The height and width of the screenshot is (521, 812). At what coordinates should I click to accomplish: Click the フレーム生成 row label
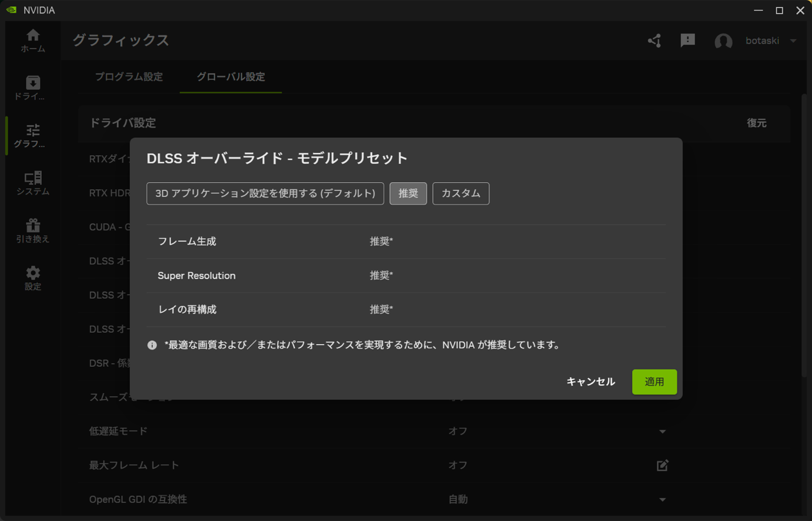click(x=187, y=242)
